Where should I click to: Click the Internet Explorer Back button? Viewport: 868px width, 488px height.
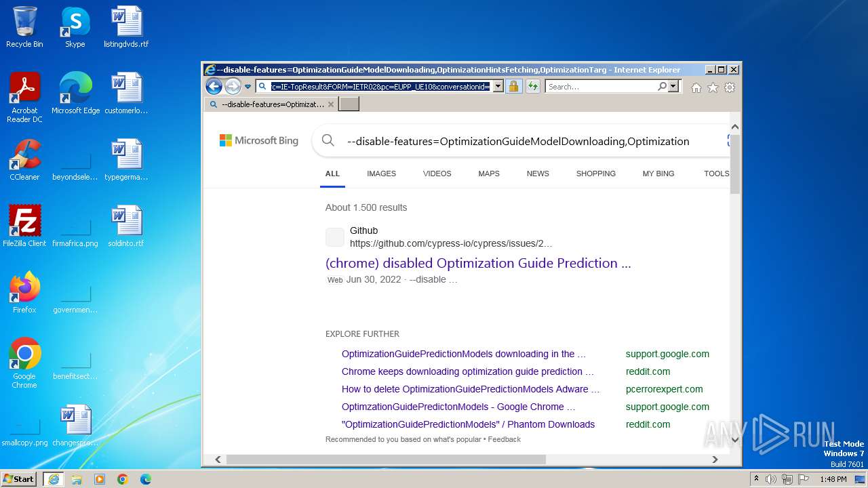pos(214,86)
